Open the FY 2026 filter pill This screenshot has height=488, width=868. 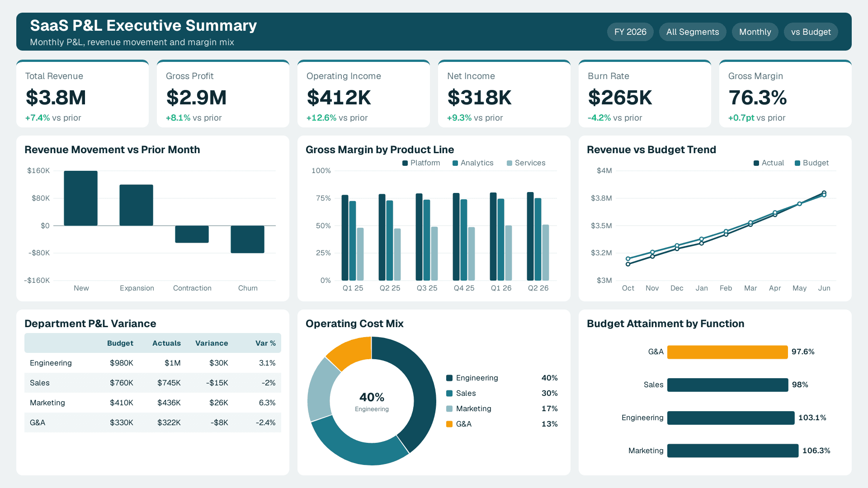coord(630,32)
